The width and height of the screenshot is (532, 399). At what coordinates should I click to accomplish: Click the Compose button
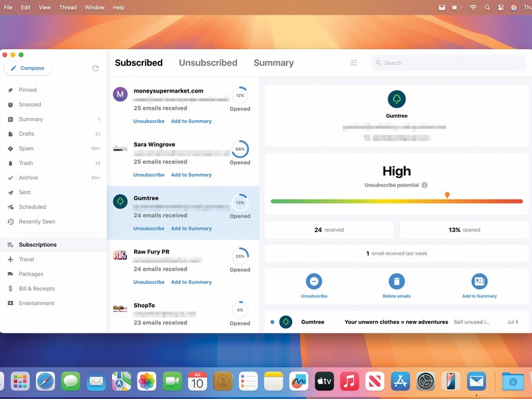[x=28, y=68]
